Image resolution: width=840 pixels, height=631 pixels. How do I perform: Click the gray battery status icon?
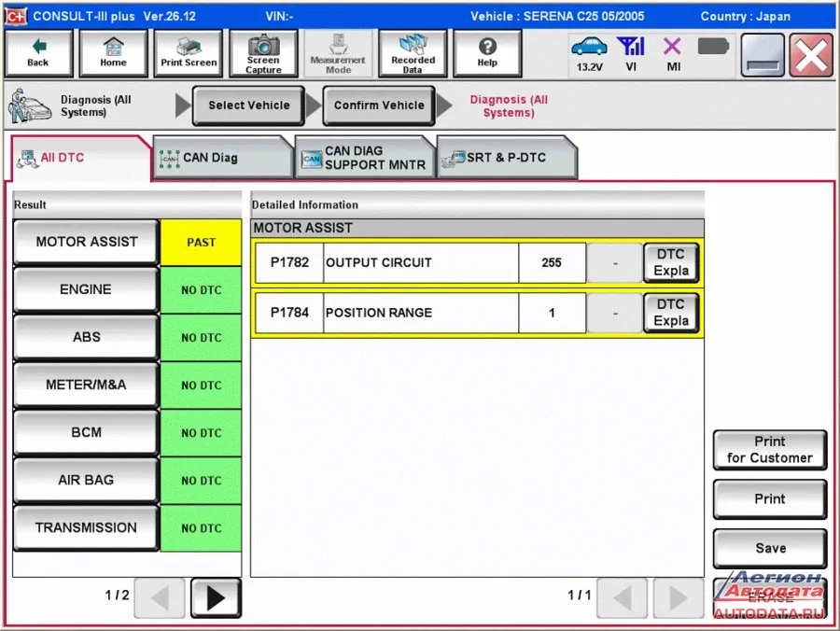click(713, 47)
